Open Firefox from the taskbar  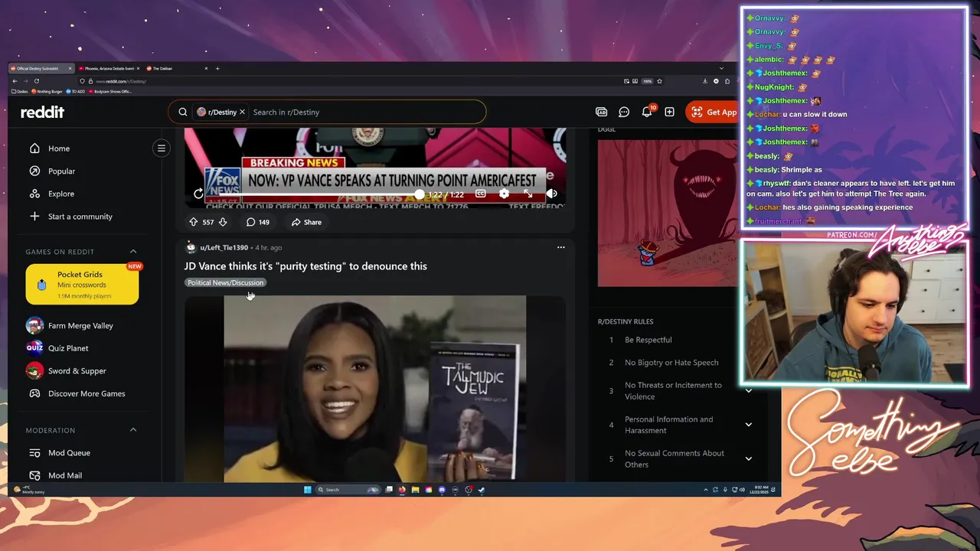point(402,490)
